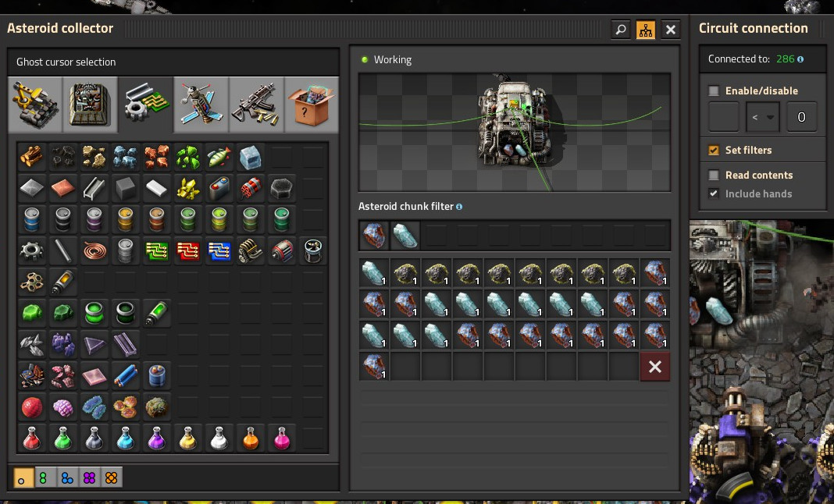Open the less-than comparator dropdown
The image size is (834, 504).
763,117
